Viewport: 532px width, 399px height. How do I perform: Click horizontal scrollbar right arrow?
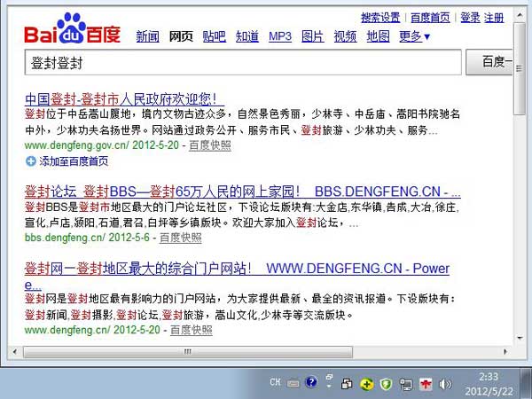click(505, 352)
